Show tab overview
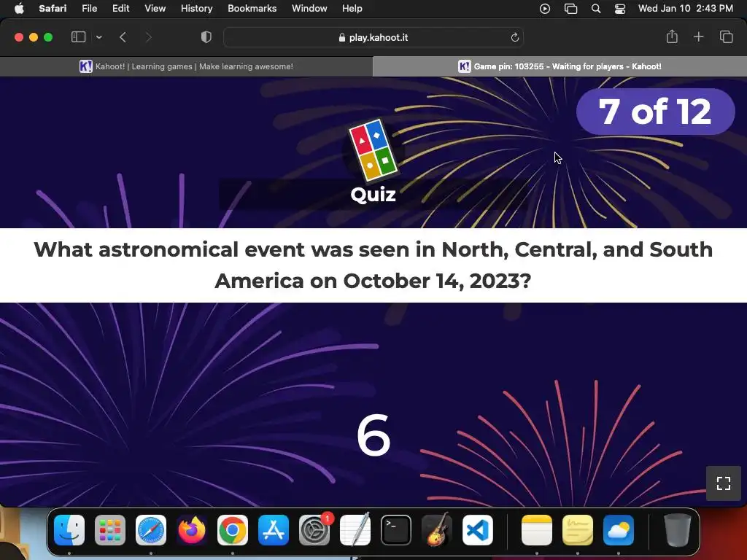 (x=726, y=36)
